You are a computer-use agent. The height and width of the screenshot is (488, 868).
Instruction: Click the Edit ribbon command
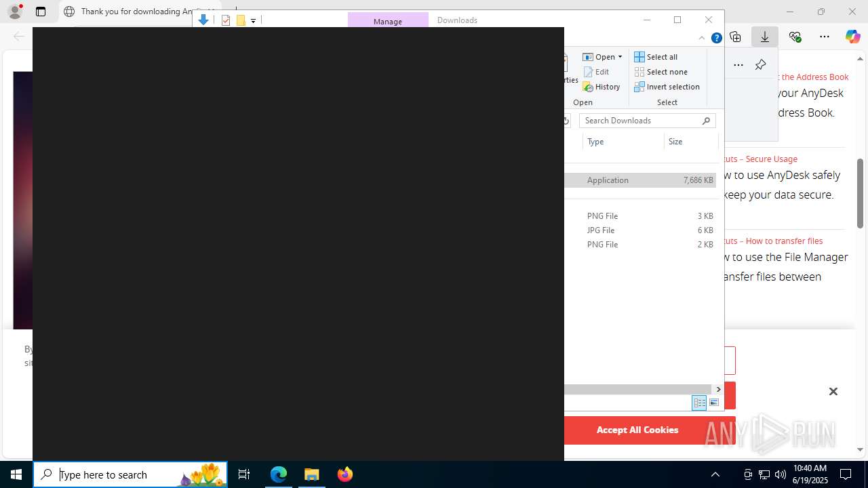pyautogui.click(x=596, y=72)
